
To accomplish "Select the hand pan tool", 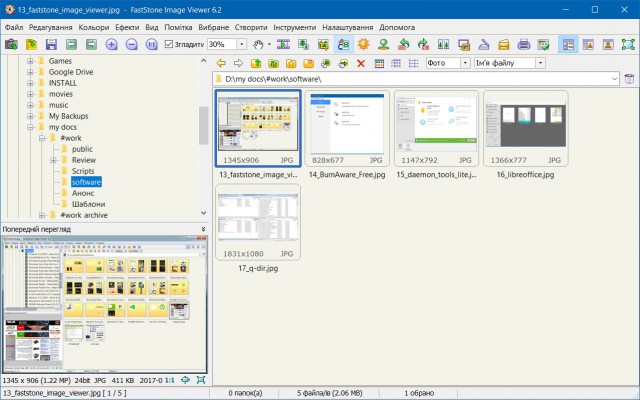I will click(258, 44).
